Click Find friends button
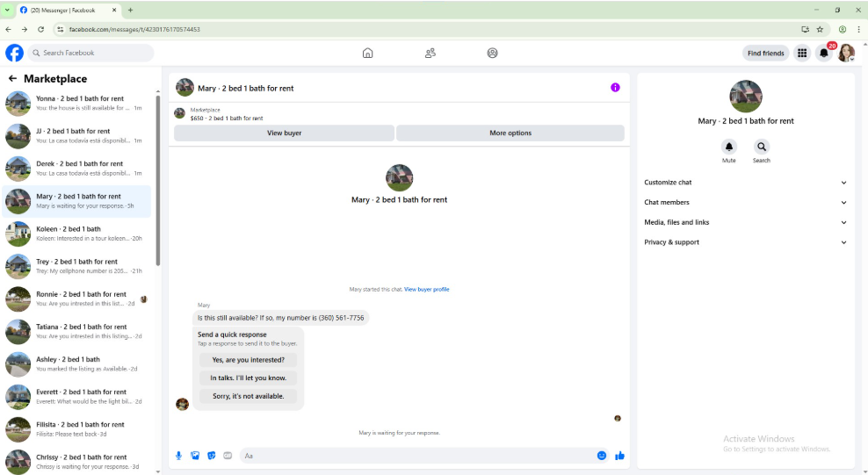Viewport: 868px width, 475px height. [x=765, y=53]
